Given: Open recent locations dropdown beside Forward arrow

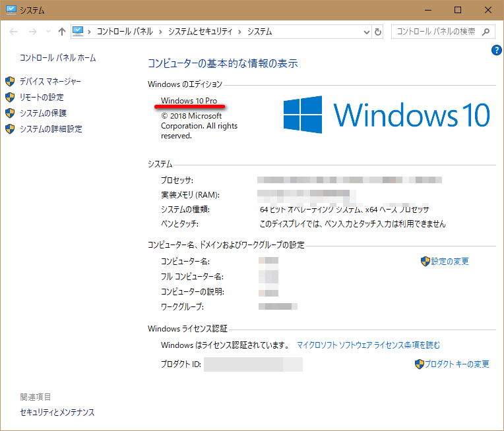Looking at the screenshot, I should pyautogui.click(x=47, y=32).
